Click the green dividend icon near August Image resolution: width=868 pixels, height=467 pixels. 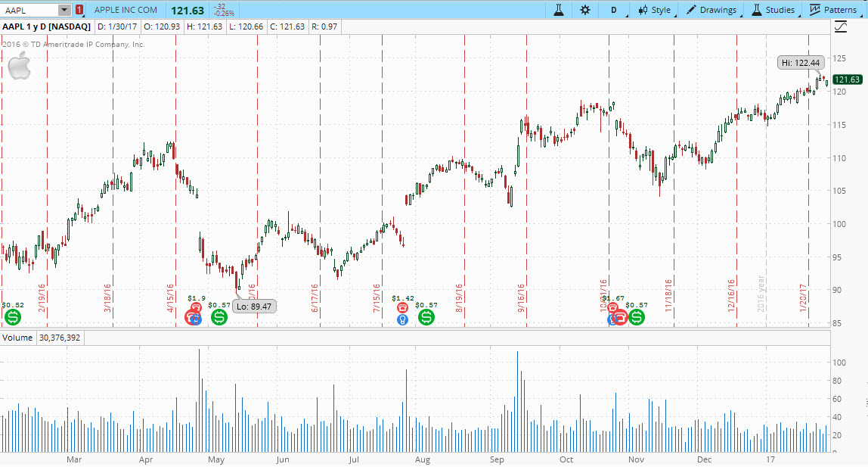[426, 317]
